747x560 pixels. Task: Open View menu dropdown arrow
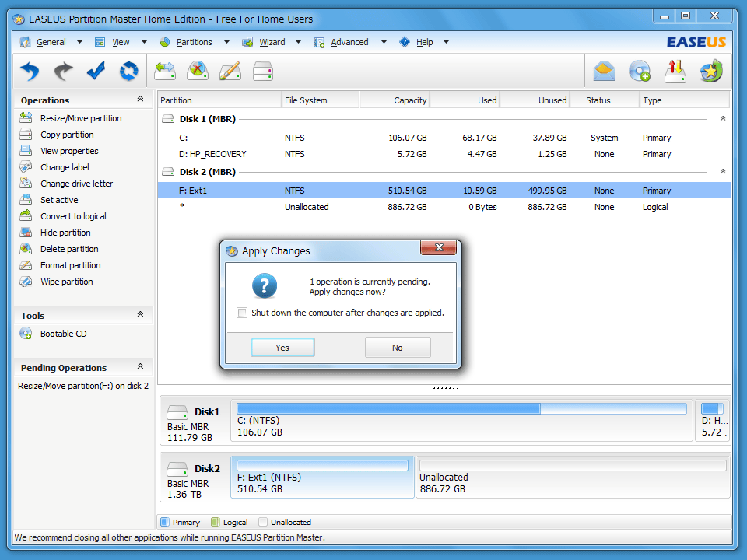[x=144, y=42]
